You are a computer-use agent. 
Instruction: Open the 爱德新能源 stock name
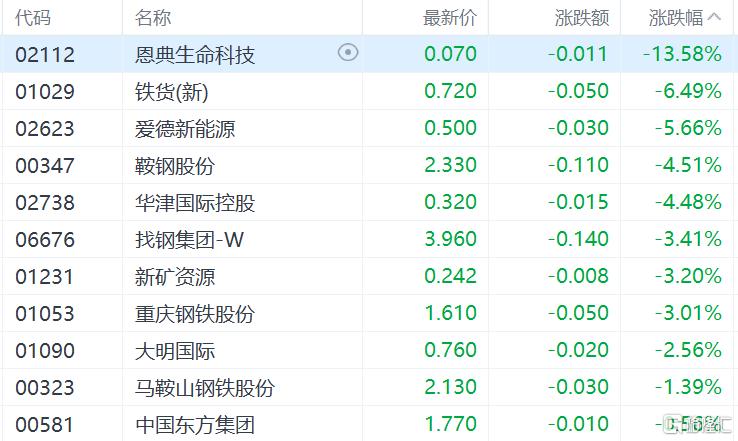185,128
